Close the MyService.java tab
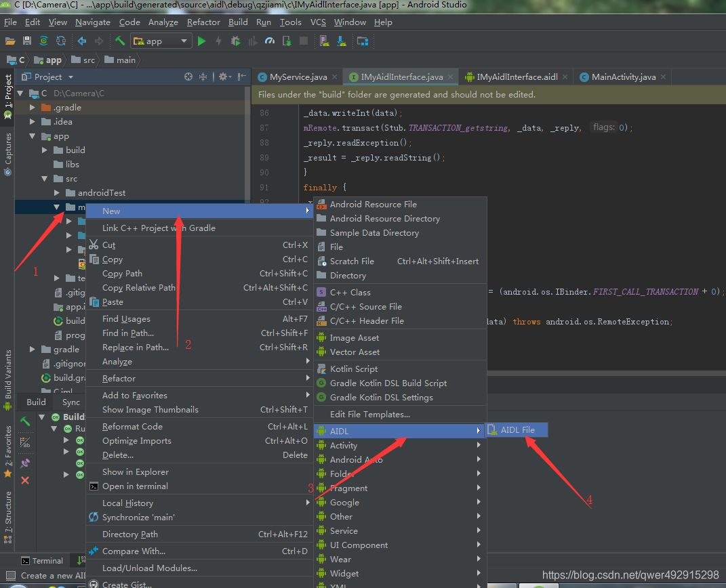The width and height of the screenshot is (726, 588). point(334,77)
